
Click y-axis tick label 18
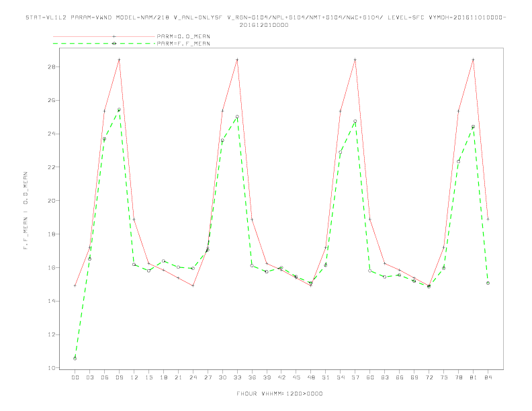[52, 234]
